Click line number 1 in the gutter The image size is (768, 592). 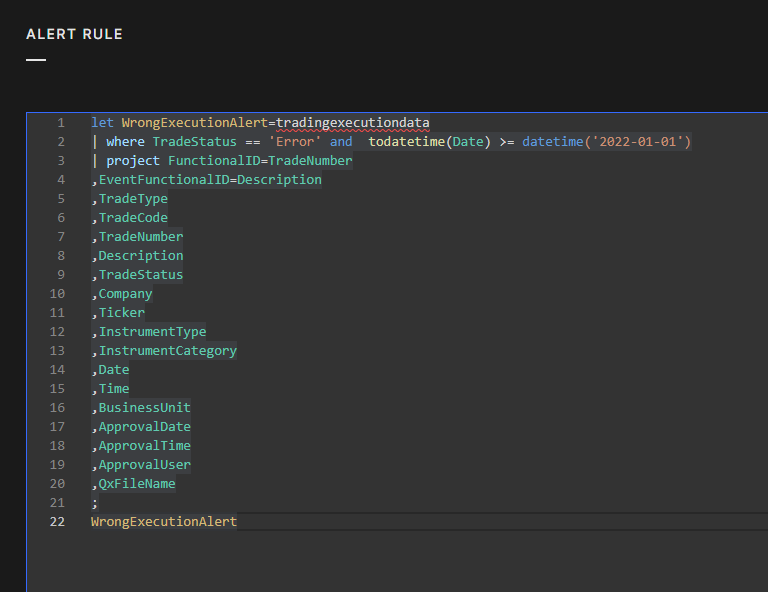click(60, 123)
